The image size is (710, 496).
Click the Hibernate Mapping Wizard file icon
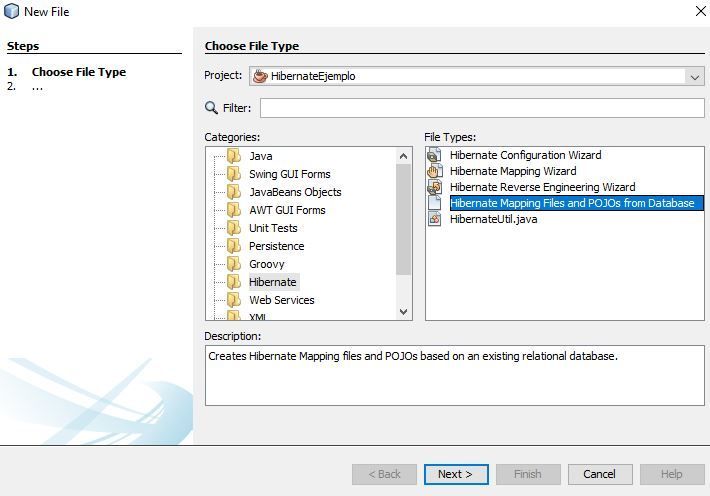[434, 171]
